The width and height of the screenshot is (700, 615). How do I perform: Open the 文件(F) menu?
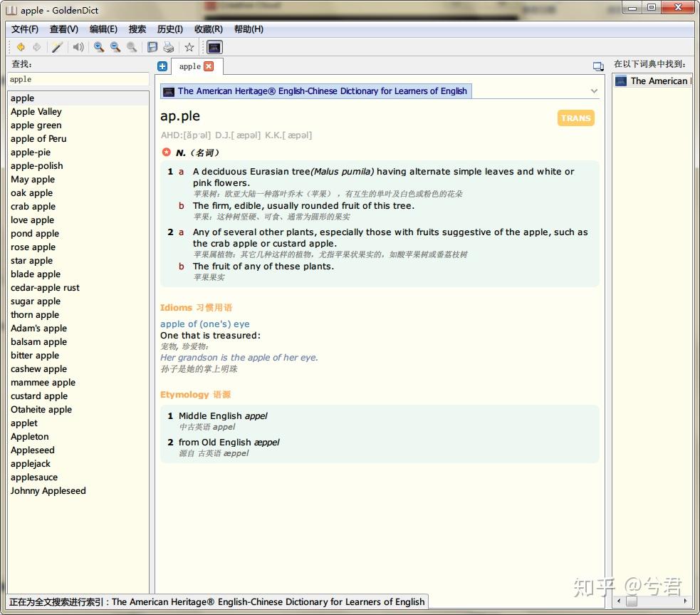[x=25, y=29]
